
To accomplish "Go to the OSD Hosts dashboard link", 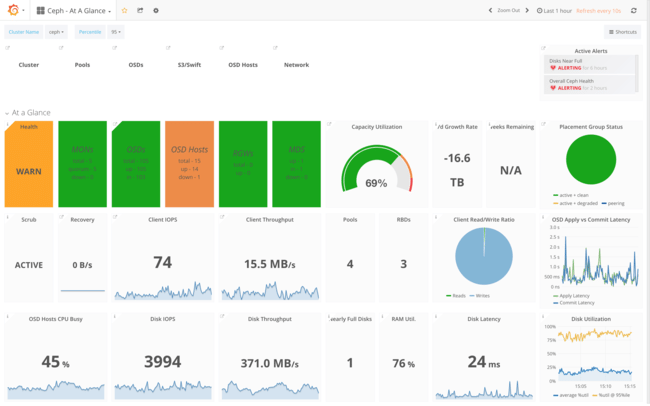I will [242, 64].
